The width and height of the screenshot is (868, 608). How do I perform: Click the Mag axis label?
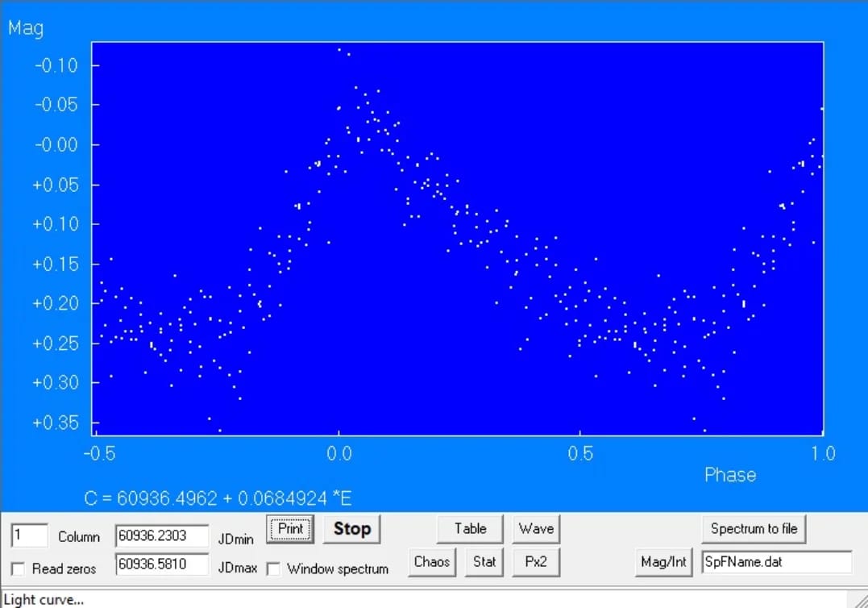(26, 28)
